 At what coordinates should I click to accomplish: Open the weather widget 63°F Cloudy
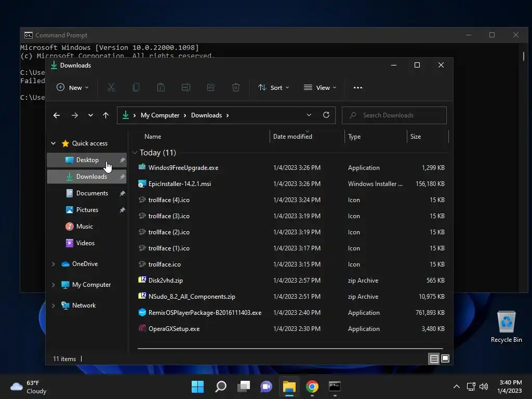point(29,387)
